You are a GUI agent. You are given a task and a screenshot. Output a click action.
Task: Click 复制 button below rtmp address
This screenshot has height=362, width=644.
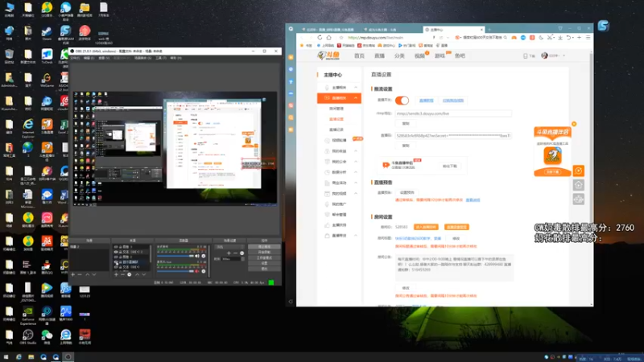(406, 124)
